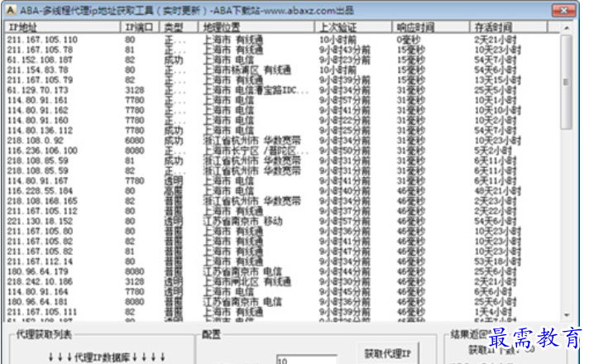The height and width of the screenshot is (364, 589).
Task: Click the 类型 column header
Action: click(x=179, y=27)
